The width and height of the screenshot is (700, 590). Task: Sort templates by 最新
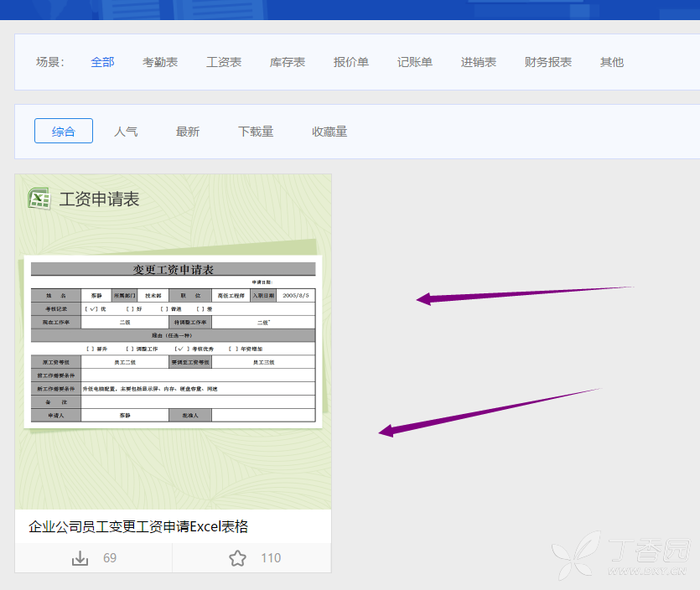coord(188,132)
